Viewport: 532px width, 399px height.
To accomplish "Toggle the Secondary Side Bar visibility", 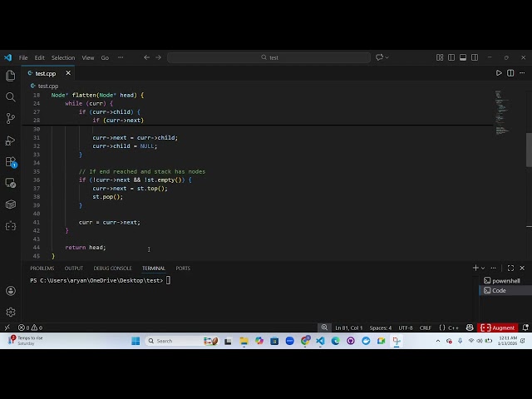I will [x=475, y=57].
